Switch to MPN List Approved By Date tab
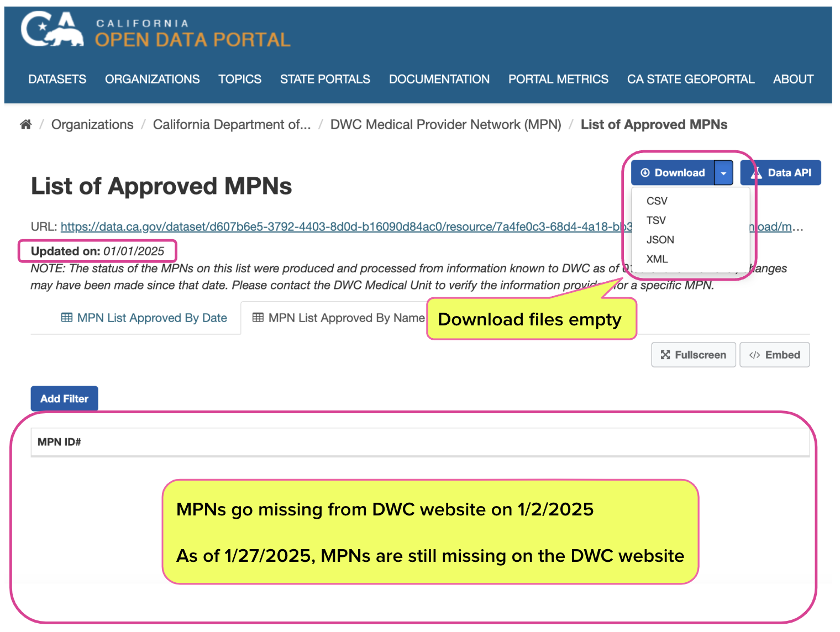This screenshot has height=632, width=840. [x=144, y=318]
